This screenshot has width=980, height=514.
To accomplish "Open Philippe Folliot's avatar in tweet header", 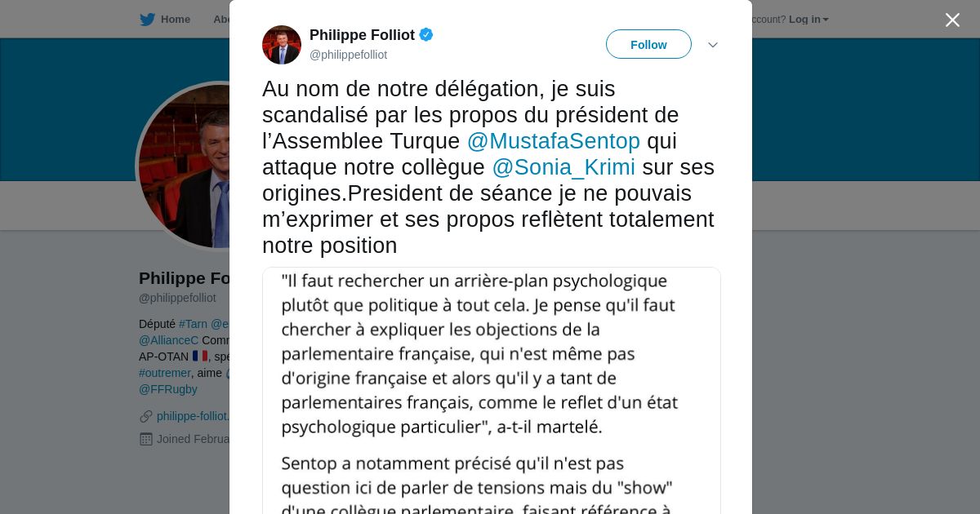I will (282, 45).
